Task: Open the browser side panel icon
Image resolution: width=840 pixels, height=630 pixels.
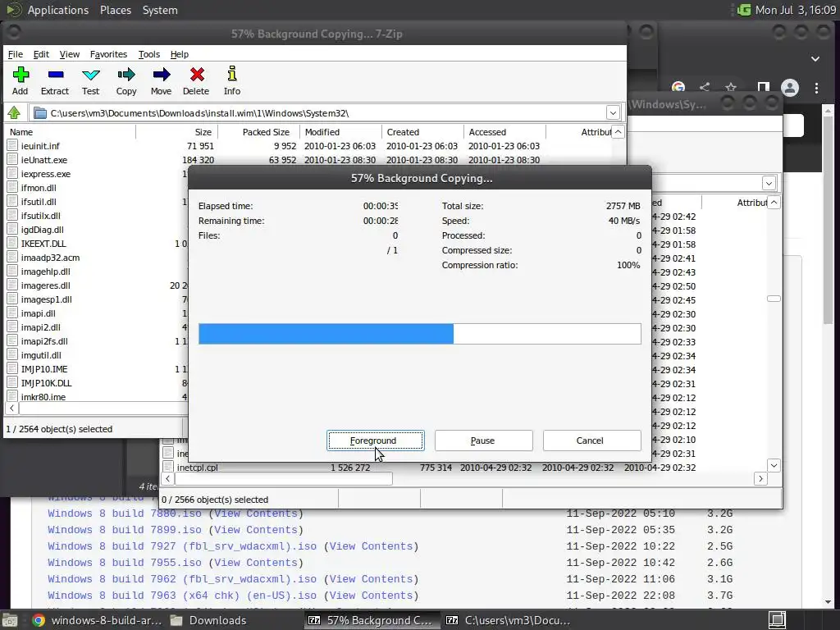Action: point(764,87)
